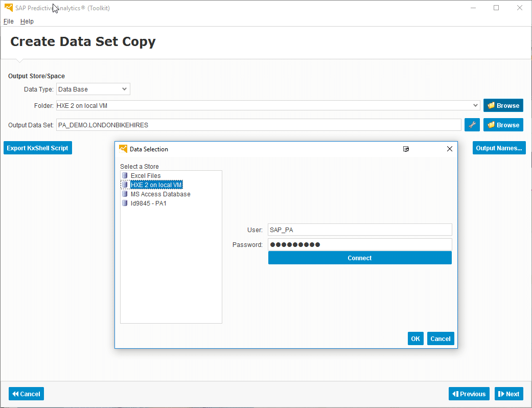532x408 pixels.
Task: Click the wrench settings icon beside Output Data Set
Action: click(472, 125)
